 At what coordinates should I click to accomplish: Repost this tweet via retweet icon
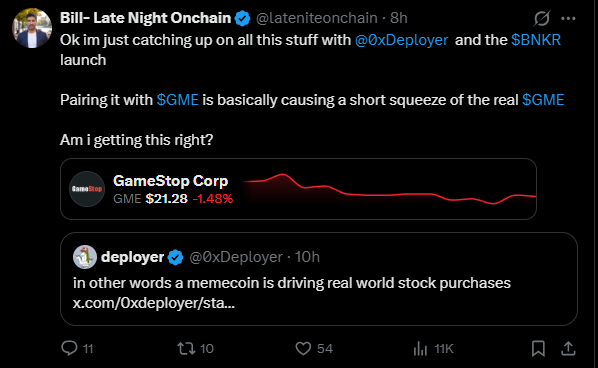[186, 348]
